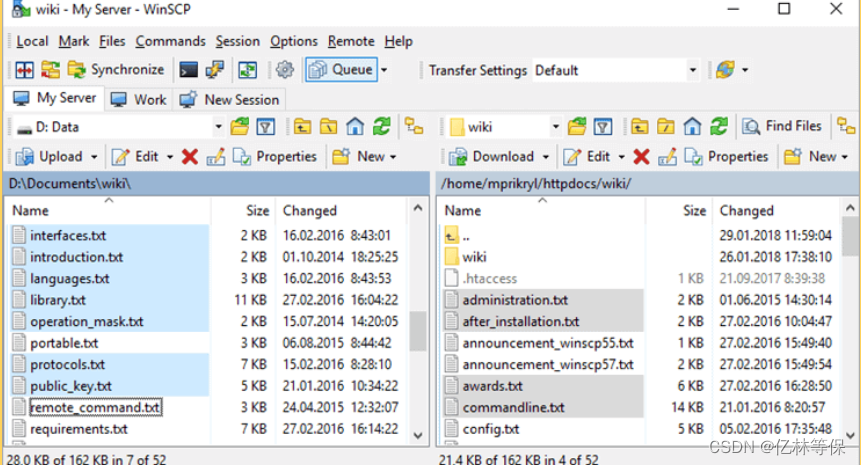Viewport: 861px width, 465px height.
Task: Sort remote panel by Size column
Action: point(679,211)
